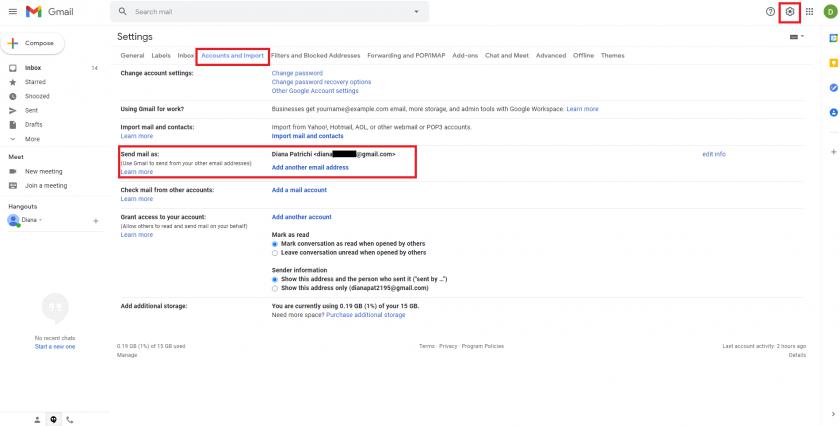This screenshot has width=840, height=426.
Task: Open Hangouts phone calls icon
Action: click(70, 420)
